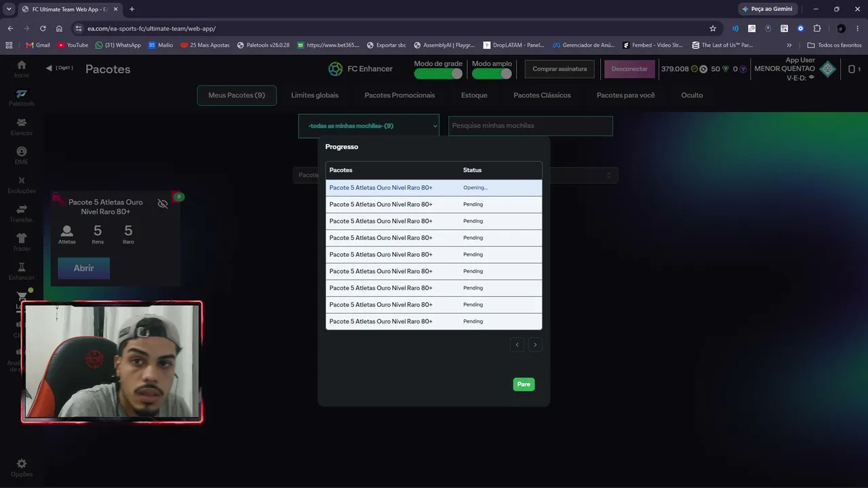
Task: Click the green 9 count badge on pack
Action: 178,197
